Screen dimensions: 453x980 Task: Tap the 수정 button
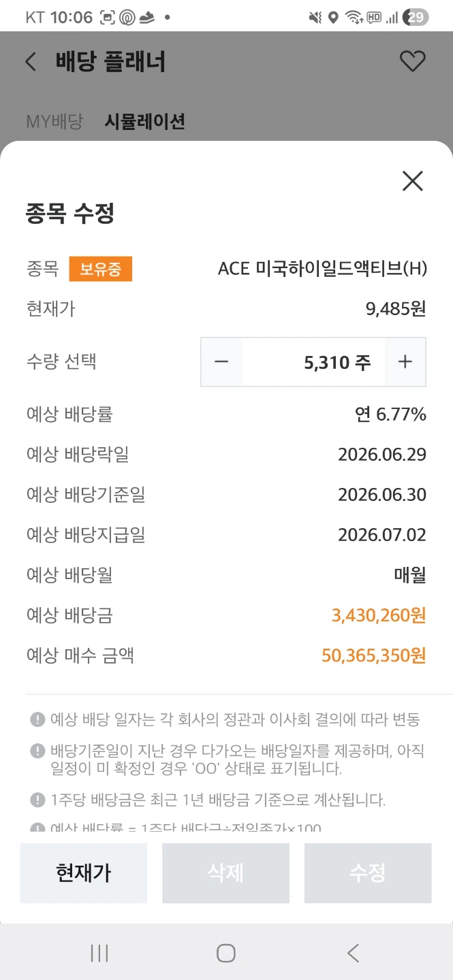(368, 873)
